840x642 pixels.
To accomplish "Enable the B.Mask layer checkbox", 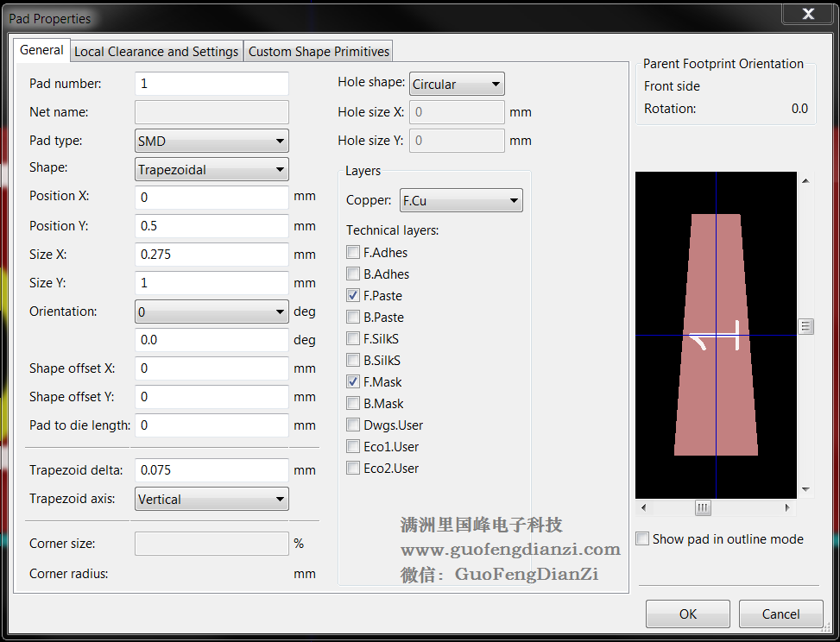I will tap(353, 403).
